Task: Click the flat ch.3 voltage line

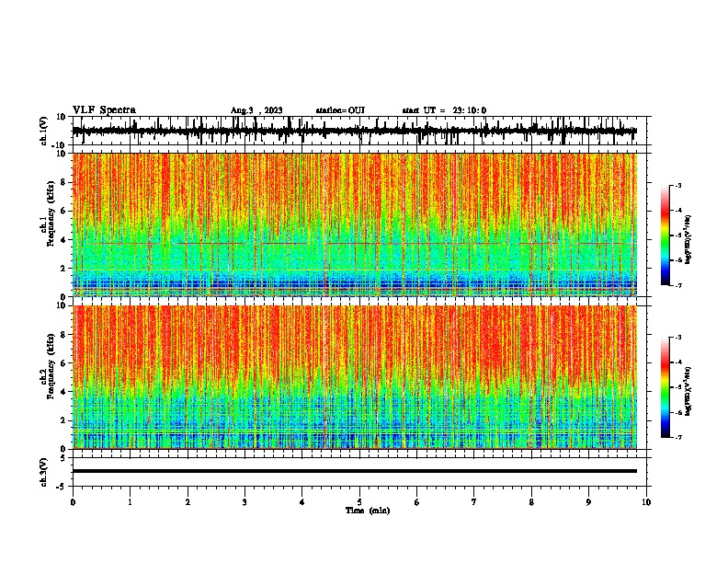Action: pyautogui.click(x=354, y=471)
